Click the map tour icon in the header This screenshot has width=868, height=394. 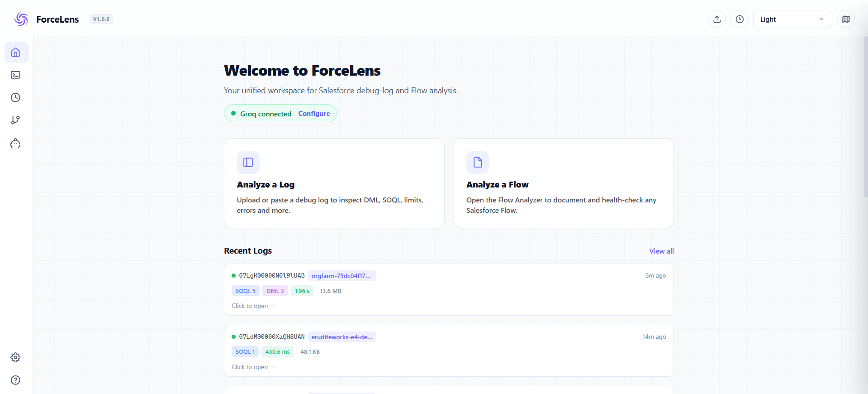846,19
